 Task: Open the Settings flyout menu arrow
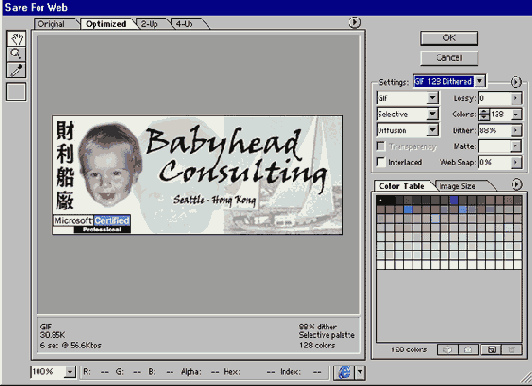tap(516, 82)
